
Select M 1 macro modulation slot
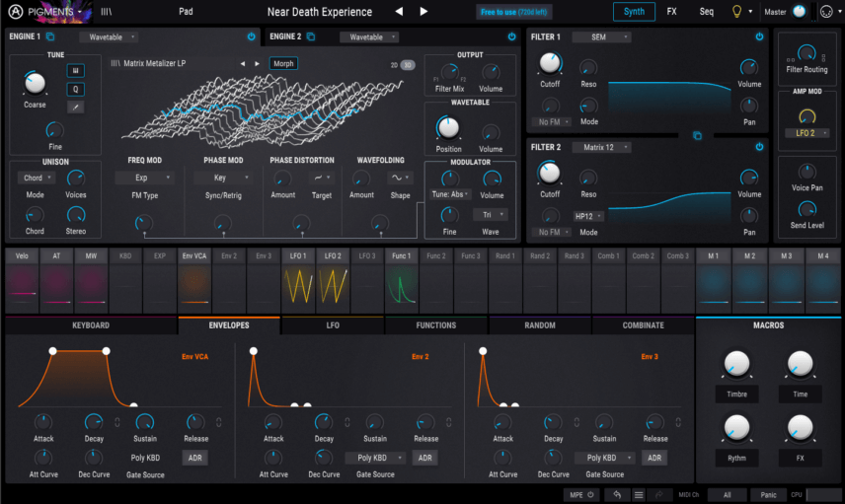coord(713,280)
